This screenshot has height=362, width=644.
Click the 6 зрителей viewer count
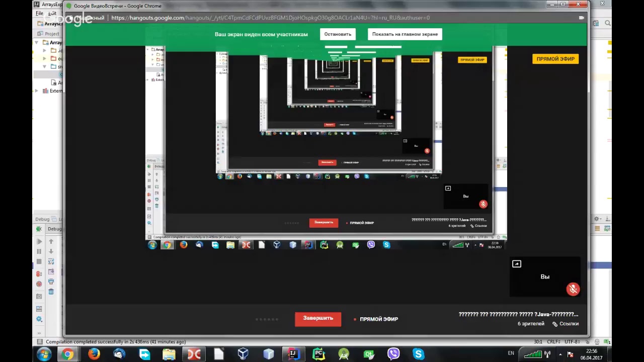click(531, 324)
